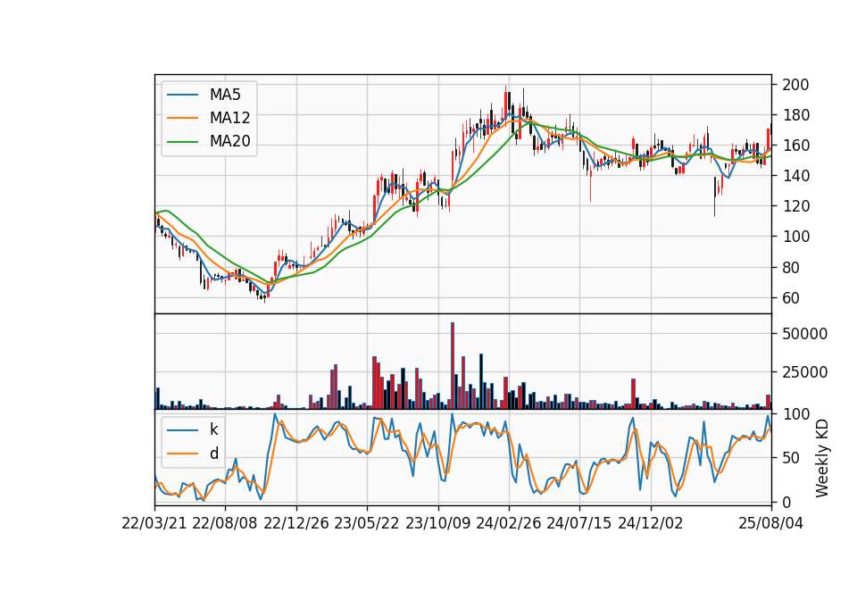Image resolution: width=857 pixels, height=616 pixels.
Task: Click the k legend label
Action: pos(213,429)
